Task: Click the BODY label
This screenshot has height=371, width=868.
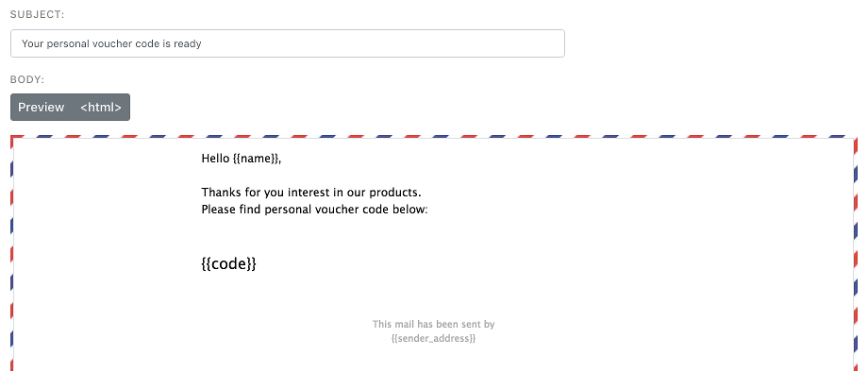Action: (27, 79)
